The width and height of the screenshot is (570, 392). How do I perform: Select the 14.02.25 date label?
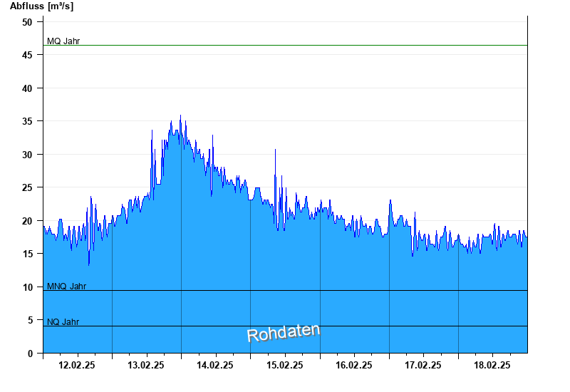[x=215, y=365]
